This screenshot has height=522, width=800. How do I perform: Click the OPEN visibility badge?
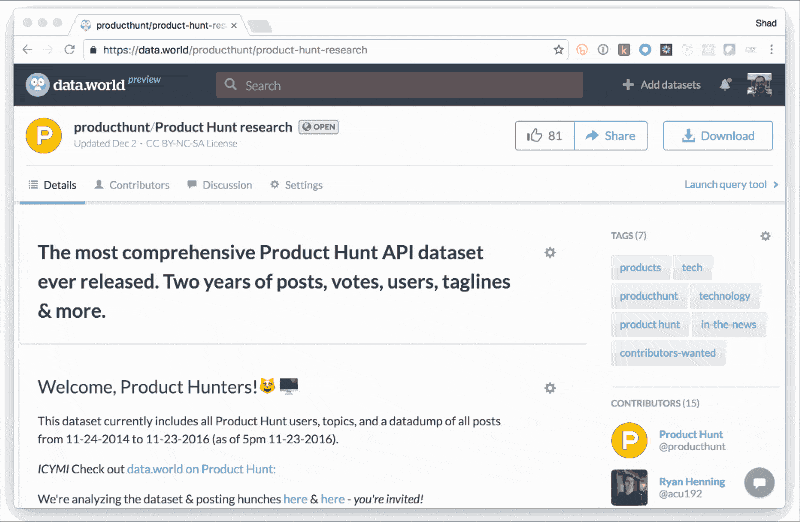319,127
